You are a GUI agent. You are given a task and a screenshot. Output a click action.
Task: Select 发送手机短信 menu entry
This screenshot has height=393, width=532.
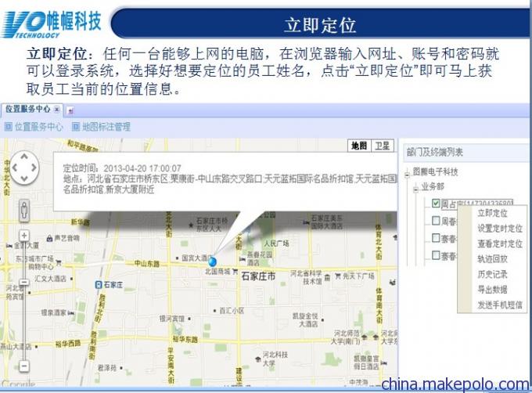click(x=500, y=305)
